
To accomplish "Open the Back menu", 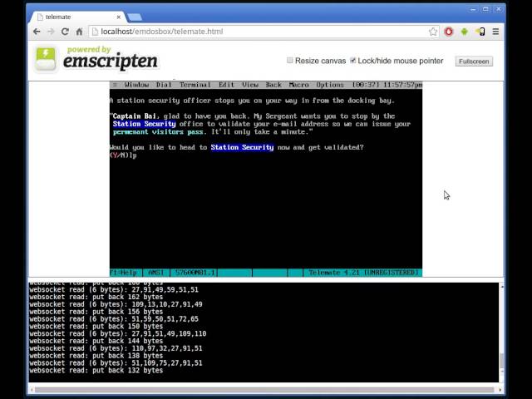I will tap(273, 85).
